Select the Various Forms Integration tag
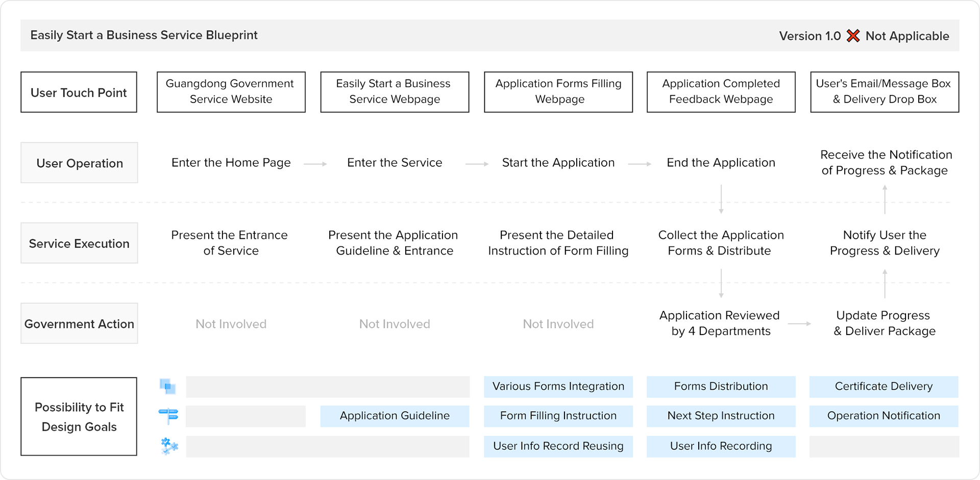Screen dimensions: 980x480 tap(558, 387)
